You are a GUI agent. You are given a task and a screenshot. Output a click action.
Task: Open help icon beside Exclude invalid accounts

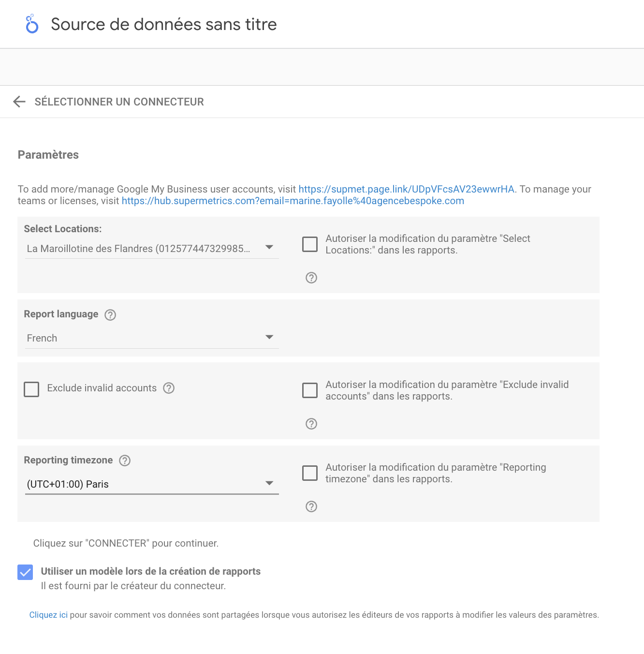(169, 388)
